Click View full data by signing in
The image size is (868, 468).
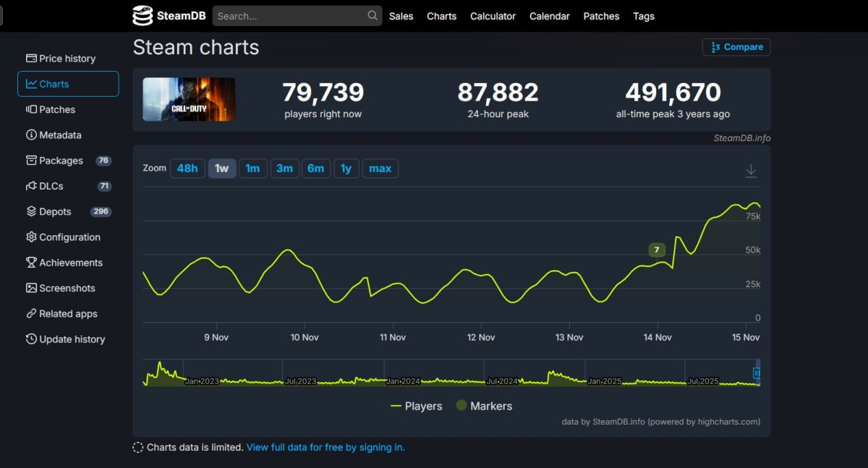(x=325, y=448)
